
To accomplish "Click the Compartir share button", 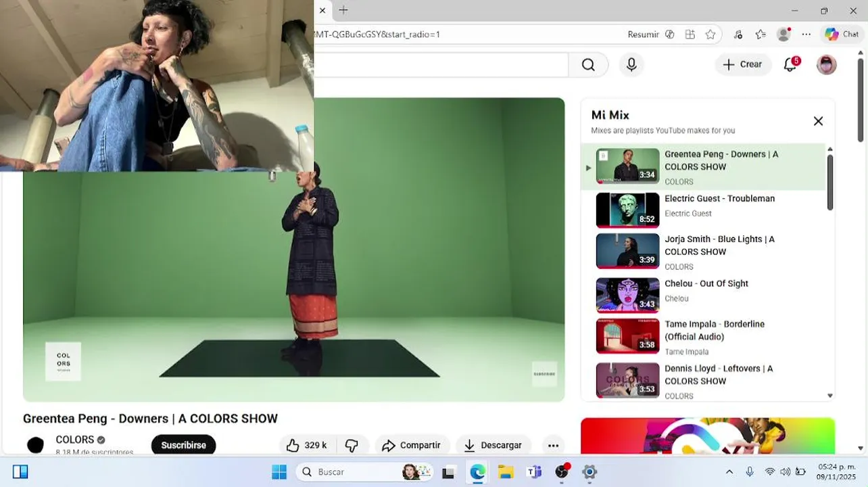I will (412, 445).
